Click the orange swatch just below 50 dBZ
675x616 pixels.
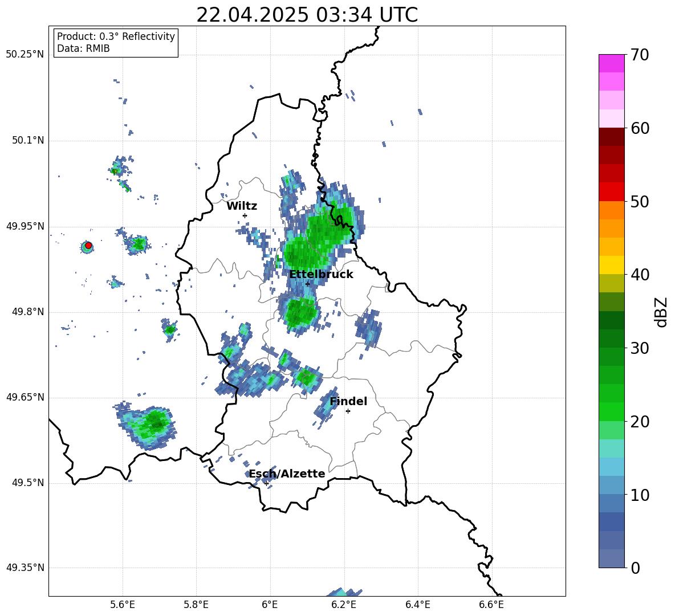click(x=611, y=210)
